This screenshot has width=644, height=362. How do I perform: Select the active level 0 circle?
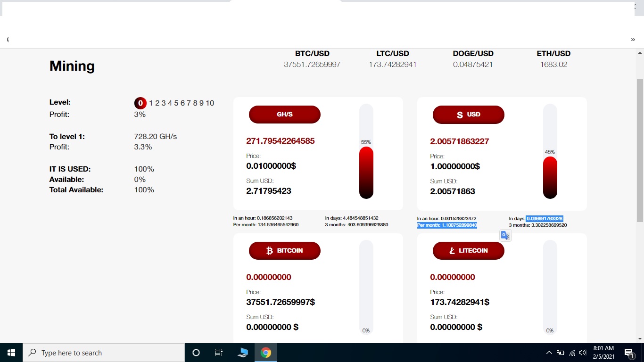pos(140,103)
